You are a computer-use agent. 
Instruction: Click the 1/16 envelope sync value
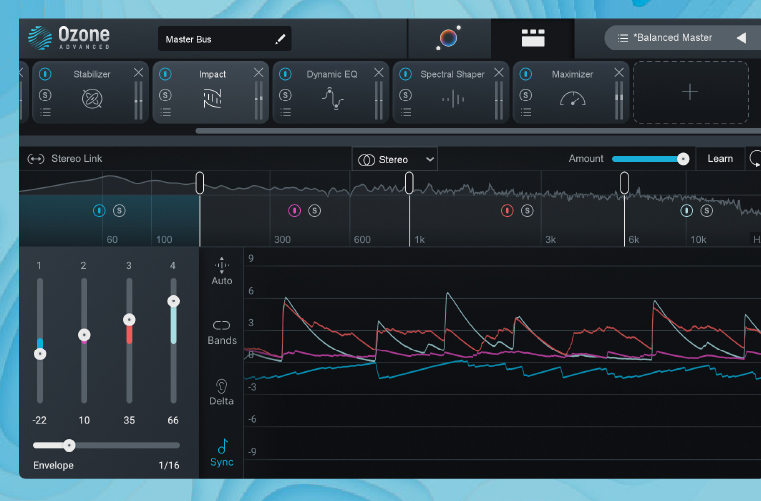[x=168, y=465]
